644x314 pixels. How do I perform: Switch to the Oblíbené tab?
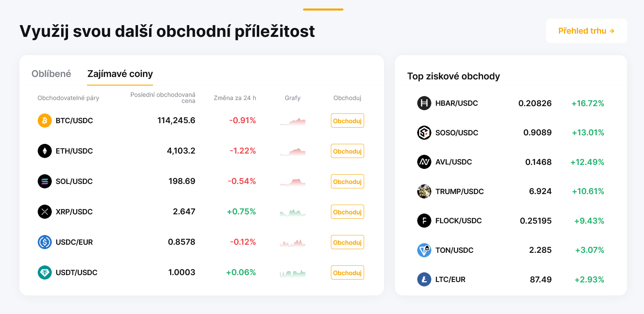coord(51,74)
